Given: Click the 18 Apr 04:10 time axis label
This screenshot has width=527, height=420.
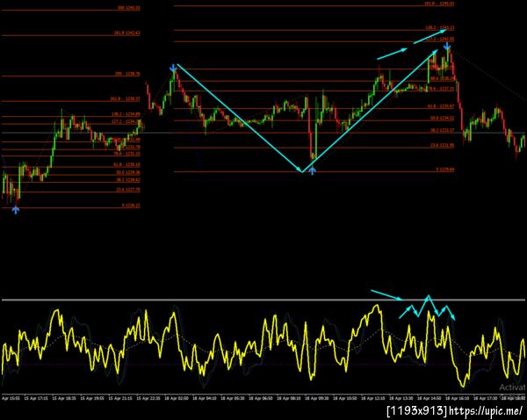Looking at the screenshot, I should 206,398.
